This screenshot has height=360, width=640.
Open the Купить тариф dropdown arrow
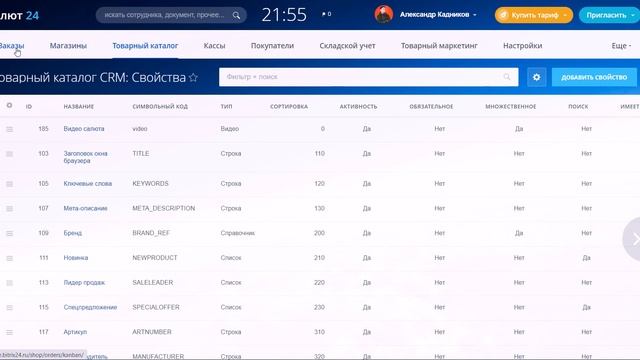(565, 15)
